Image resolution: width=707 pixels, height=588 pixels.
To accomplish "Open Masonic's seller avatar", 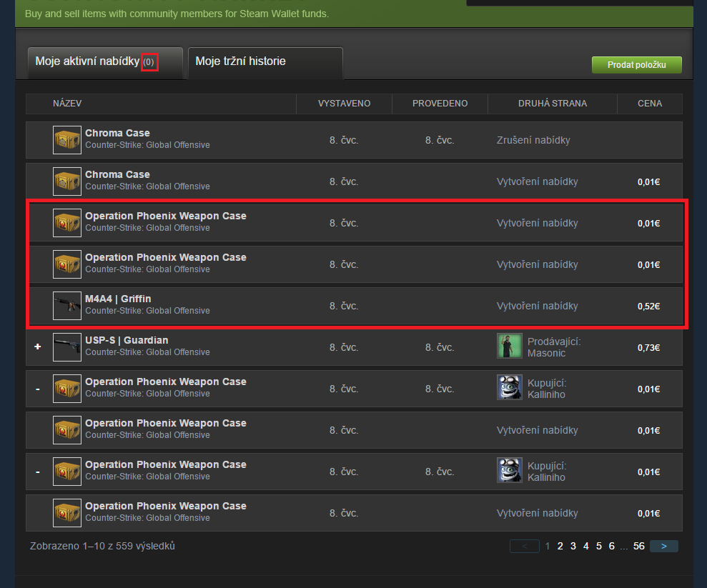I will (510, 346).
